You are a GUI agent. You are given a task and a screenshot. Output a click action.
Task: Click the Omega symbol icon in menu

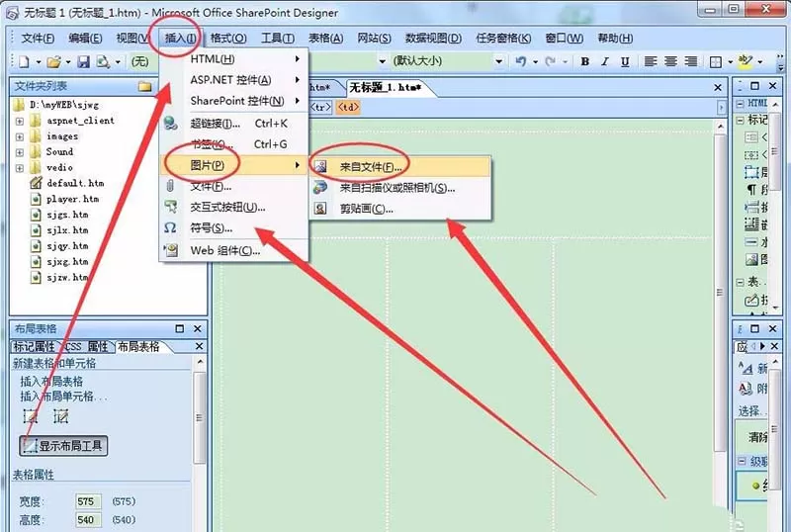[x=170, y=228]
